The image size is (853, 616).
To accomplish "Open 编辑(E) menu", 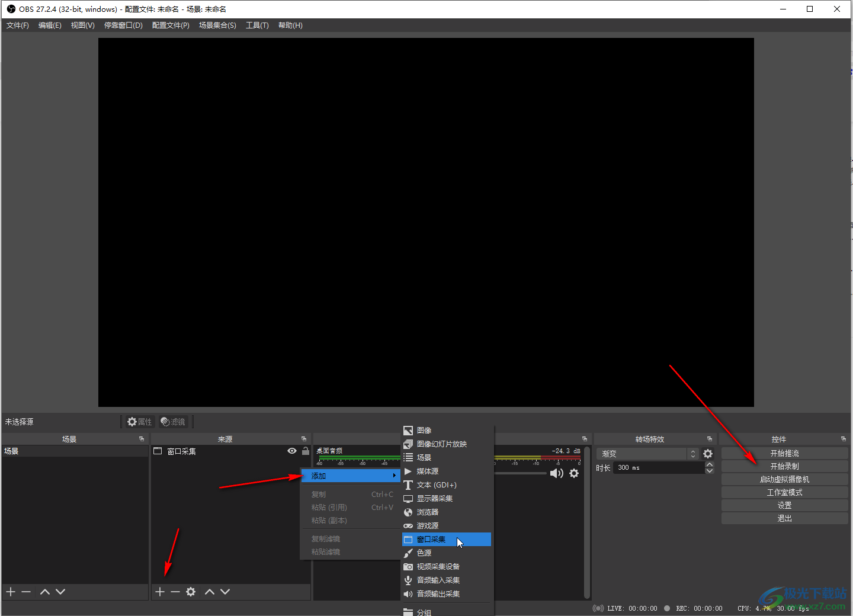I will pos(50,25).
